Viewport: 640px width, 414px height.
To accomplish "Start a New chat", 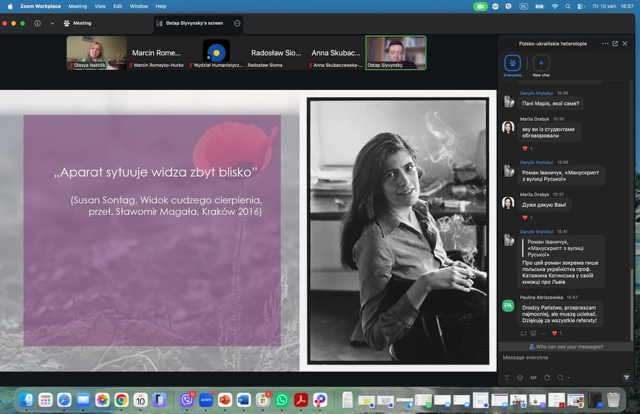I will [x=541, y=63].
